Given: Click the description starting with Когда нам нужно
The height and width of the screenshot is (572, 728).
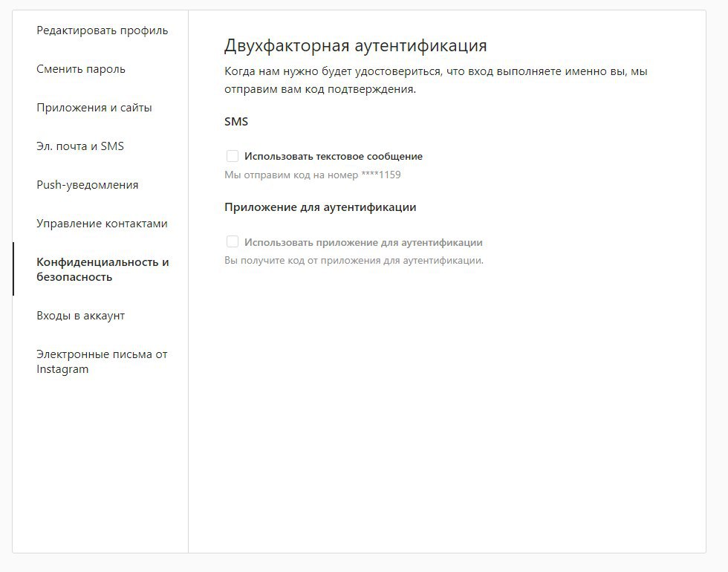Looking at the screenshot, I should (x=436, y=80).
